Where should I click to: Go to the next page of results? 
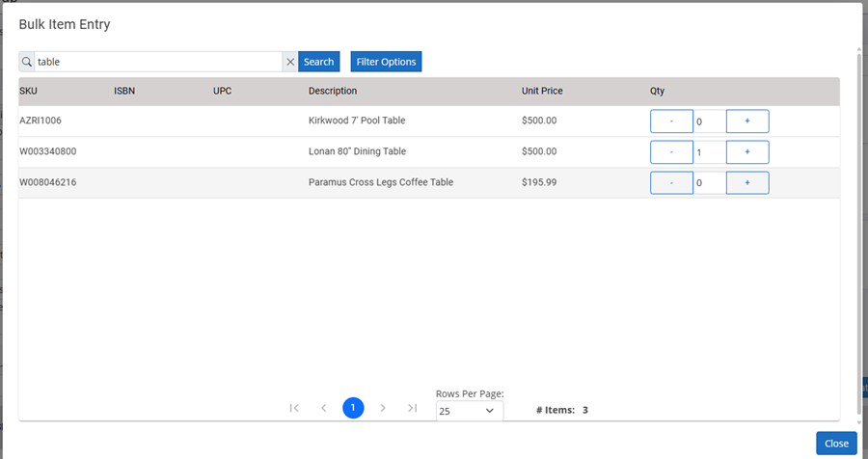tap(383, 408)
